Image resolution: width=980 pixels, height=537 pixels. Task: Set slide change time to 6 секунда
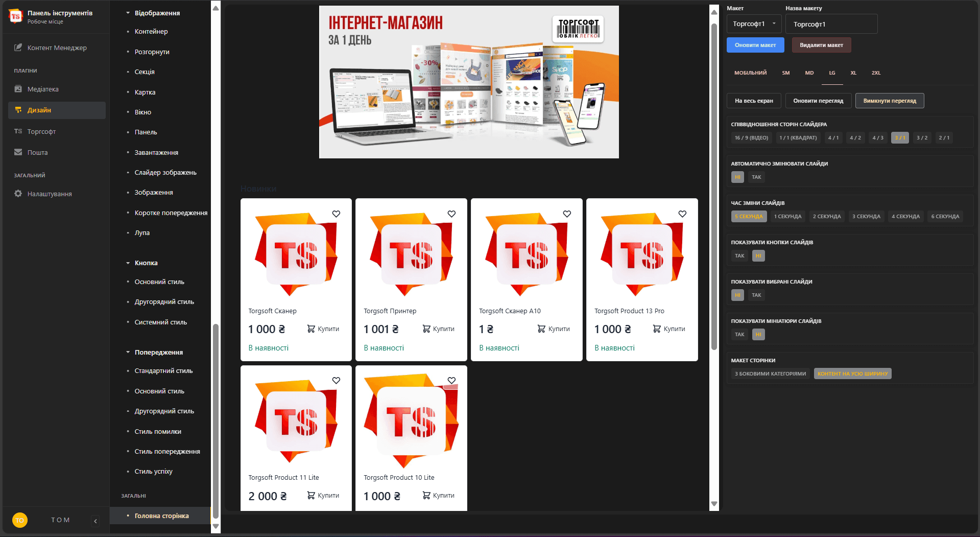[x=945, y=217]
